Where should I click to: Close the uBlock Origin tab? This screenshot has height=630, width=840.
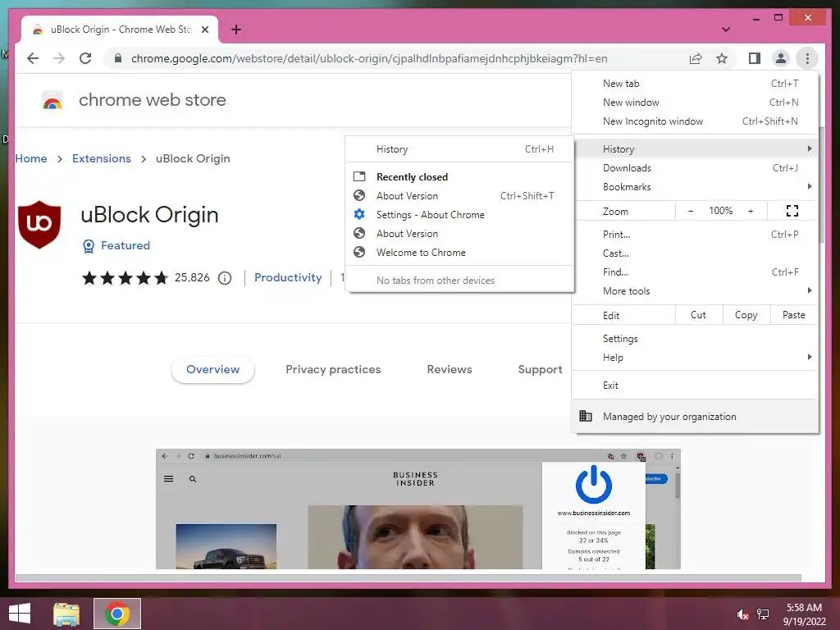(x=204, y=30)
